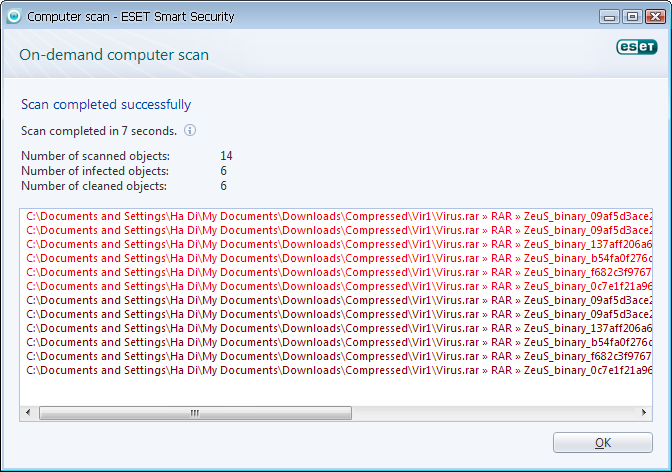Click empty scrollbar track right of thumb
This screenshot has height=472, width=672.
[493, 413]
